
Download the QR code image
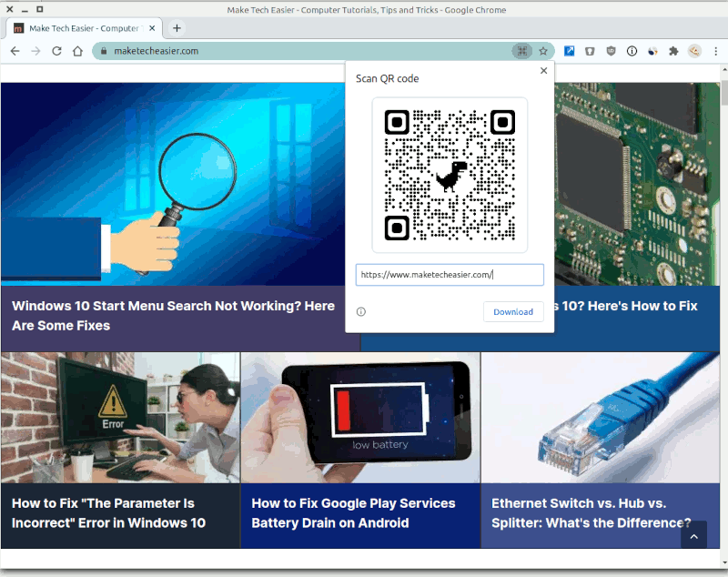point(513,311)
